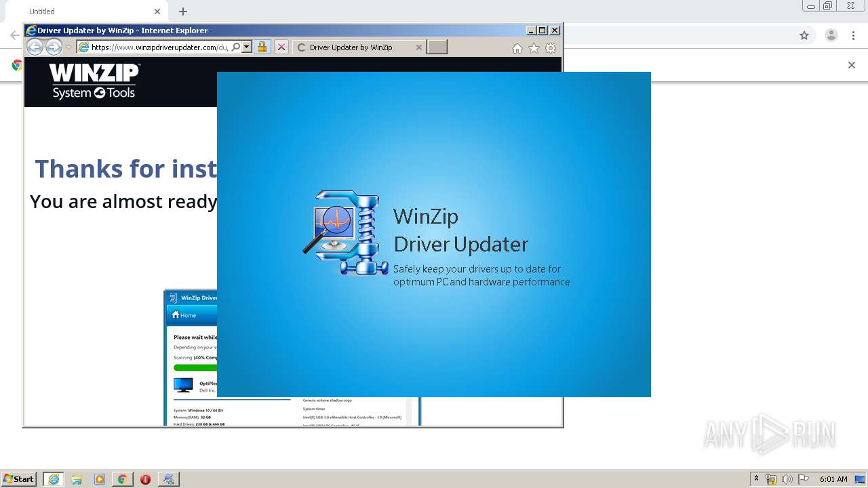Switch to WinZip Driver Updater taskbar item
Viewport: 868px width, 488px height.
[x=169, y=479]
